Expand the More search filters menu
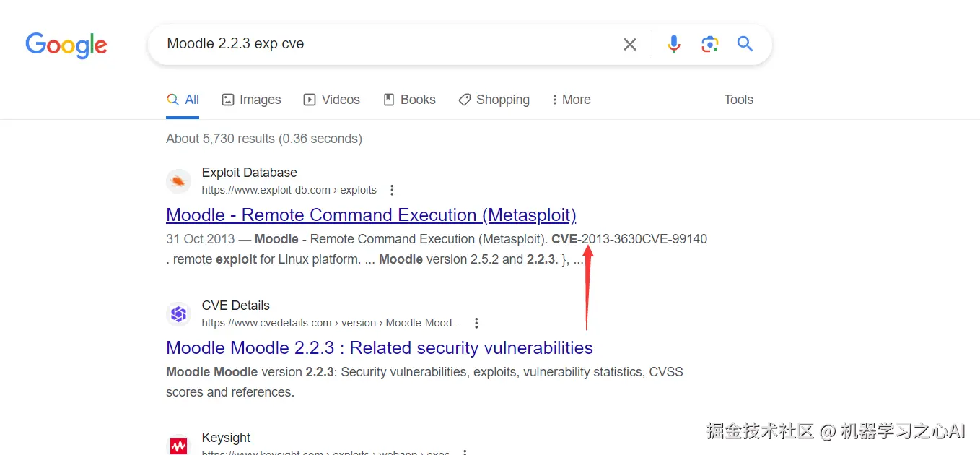 click(571, 100)
